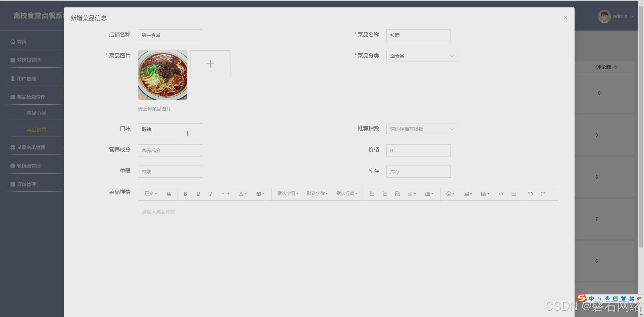Open the 菜品分类 dropdown showing 面食类
Image resolution: width=644 pixels, height=317 pixels.
tap(422, 56)
